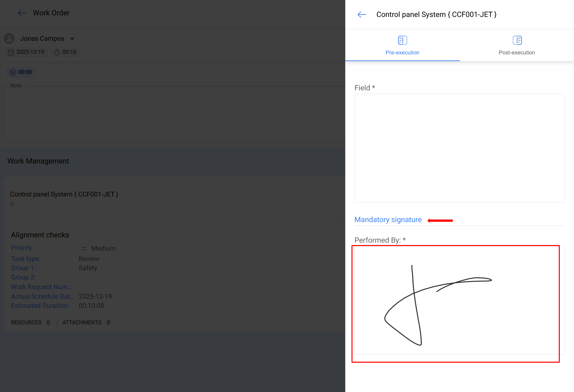
Task: Start the 00:00 work timer button
Action: [x=25, y=72]
